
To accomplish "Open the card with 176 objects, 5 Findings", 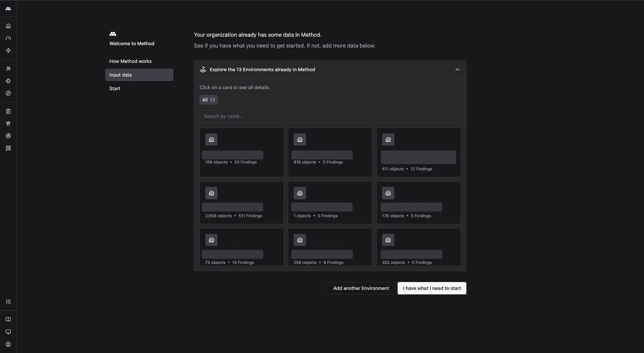I will (419, 203).
